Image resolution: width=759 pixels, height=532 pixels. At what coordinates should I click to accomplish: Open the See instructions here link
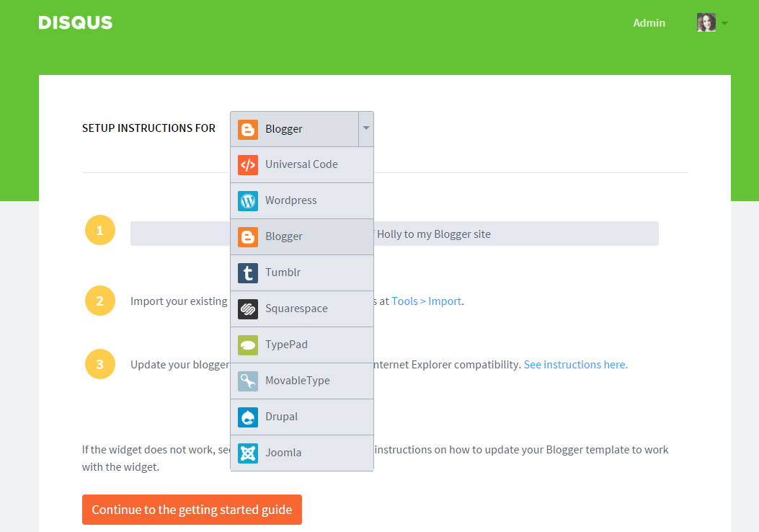[575, 365]
